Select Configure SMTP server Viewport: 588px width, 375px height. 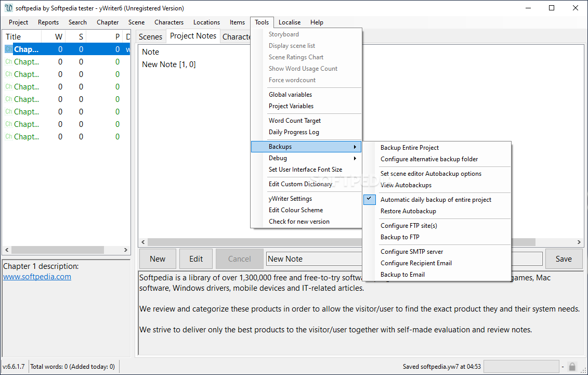tap(437, 252)
